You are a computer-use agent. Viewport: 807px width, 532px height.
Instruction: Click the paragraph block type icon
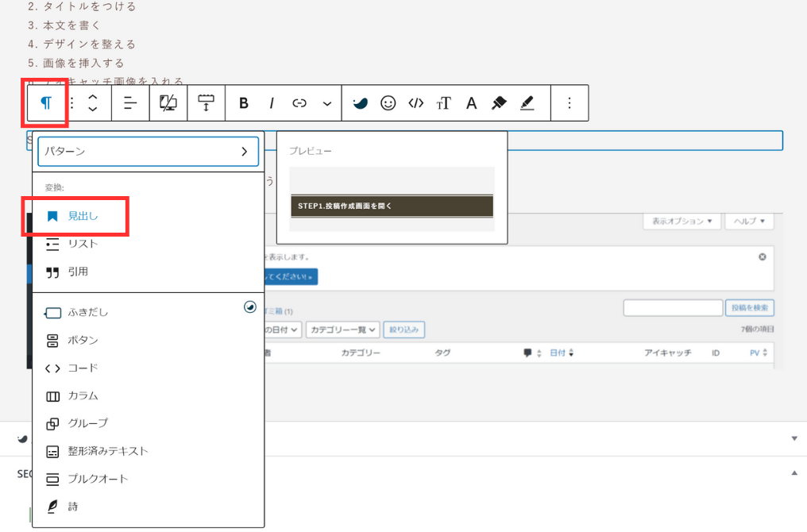[x=47, y=103]
